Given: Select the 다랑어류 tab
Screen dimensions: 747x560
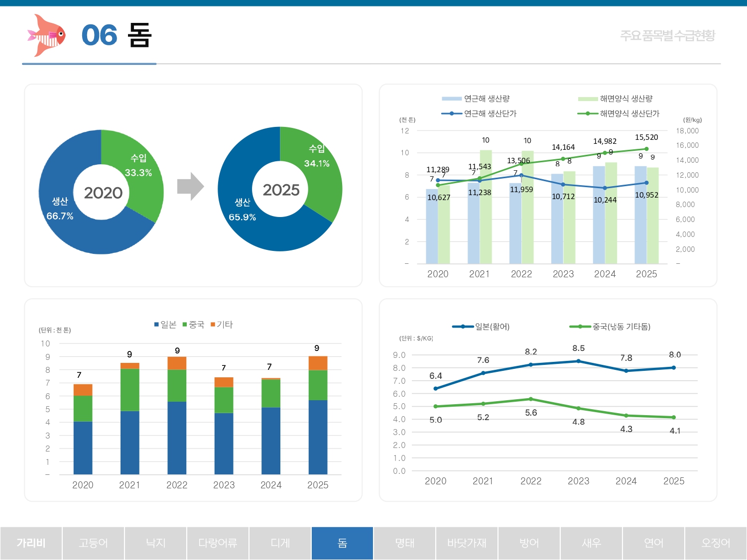Looking at the screenshot, I should coord(218,543).
